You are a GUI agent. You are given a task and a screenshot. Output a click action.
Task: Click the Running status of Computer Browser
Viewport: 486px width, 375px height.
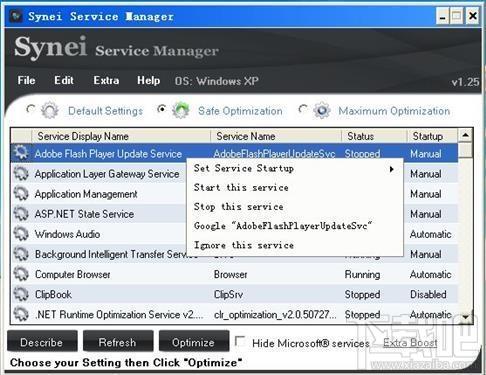click(x=362, y=274)
